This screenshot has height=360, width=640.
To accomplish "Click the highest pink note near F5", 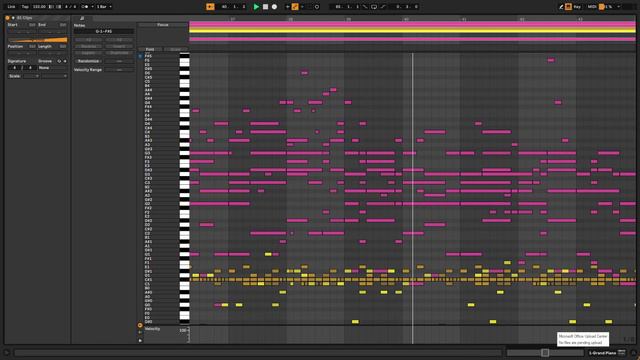I will coord(551,60).
